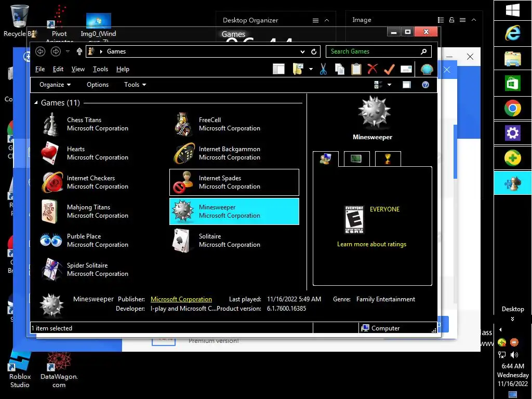Screen dimensions: 532x399
Task: Click the blue shell icon in the toolbar
Action: pos(427,69)
